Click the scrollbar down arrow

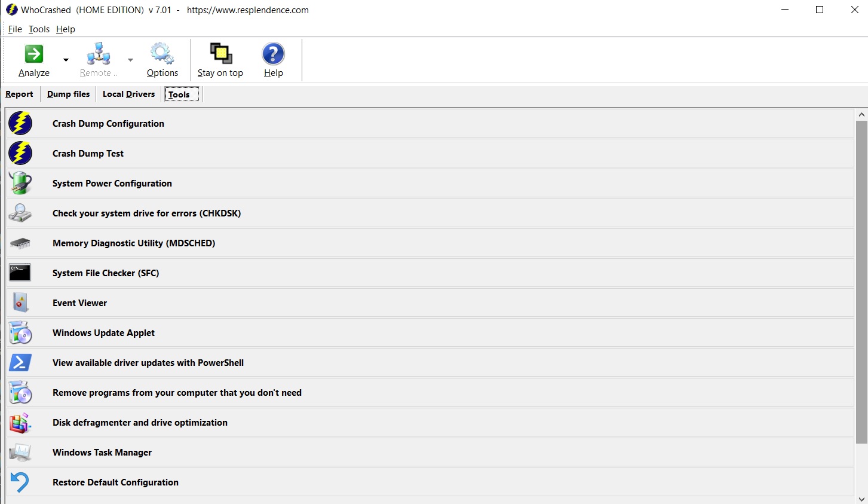tap(861, 499)
